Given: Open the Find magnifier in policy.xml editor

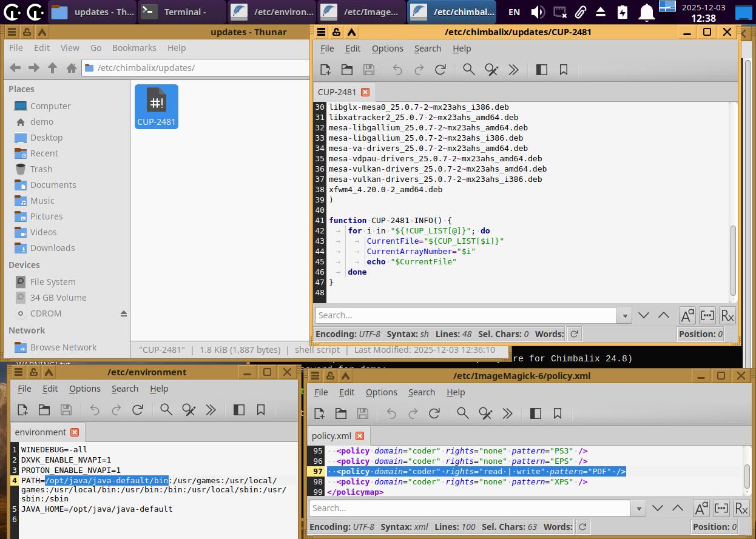Looking at the screenshot, I should (x=463, y=413).
